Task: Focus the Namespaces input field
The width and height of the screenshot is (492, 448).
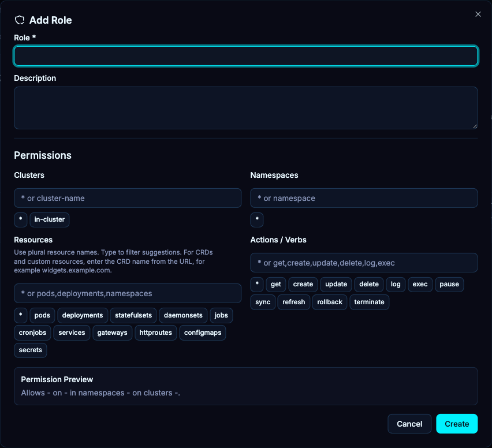Action: pyautogui.click(x=364, y=198)
